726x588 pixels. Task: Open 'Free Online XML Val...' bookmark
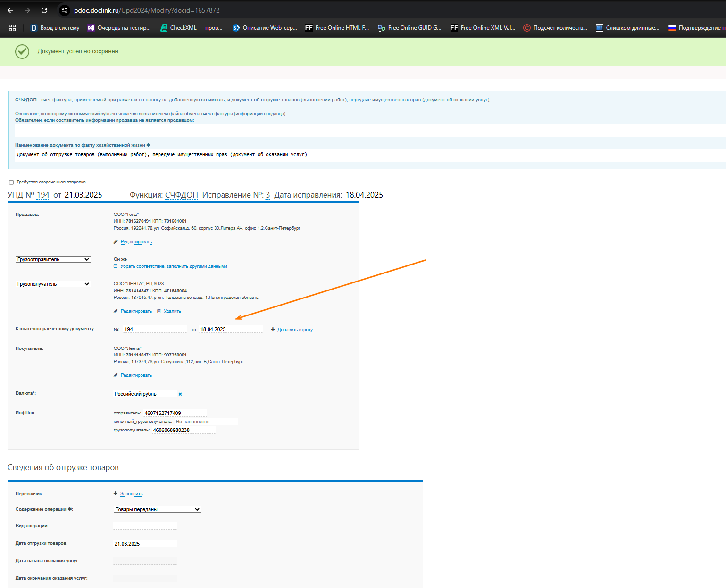pos(483,28)
